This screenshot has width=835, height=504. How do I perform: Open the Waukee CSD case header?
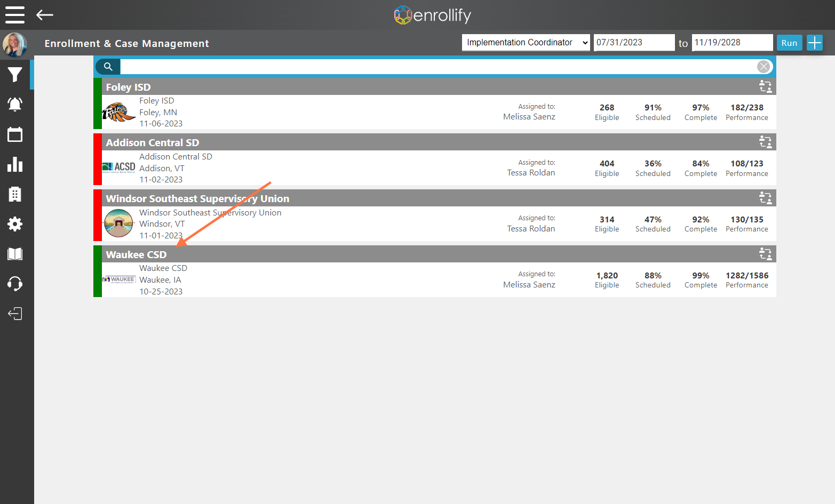439,254
